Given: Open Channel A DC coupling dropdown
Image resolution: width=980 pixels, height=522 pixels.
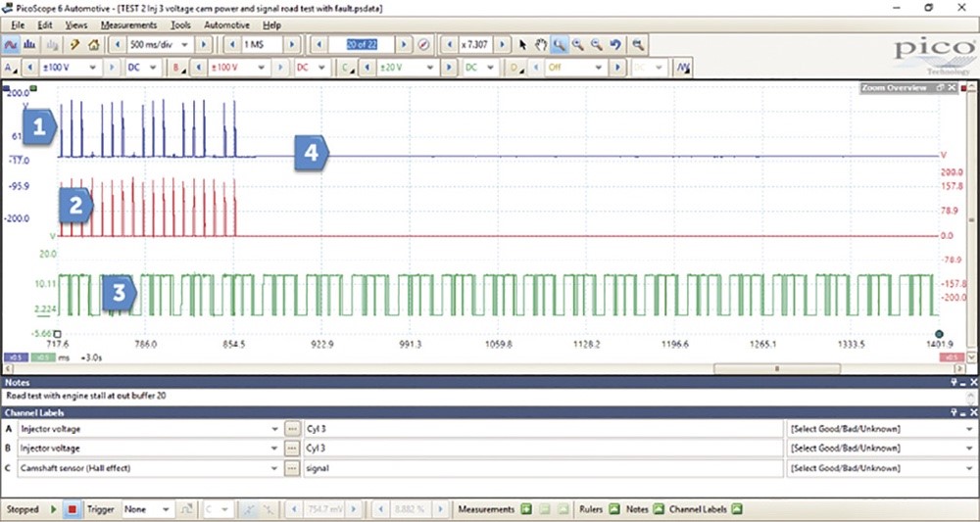Looking at the screenshot, I should point(155,68).
